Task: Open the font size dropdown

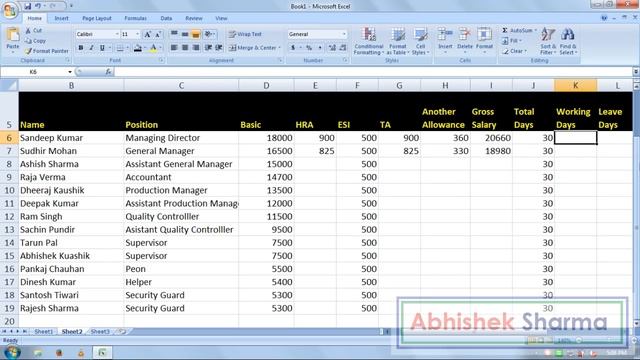Action: pos(137,34)
